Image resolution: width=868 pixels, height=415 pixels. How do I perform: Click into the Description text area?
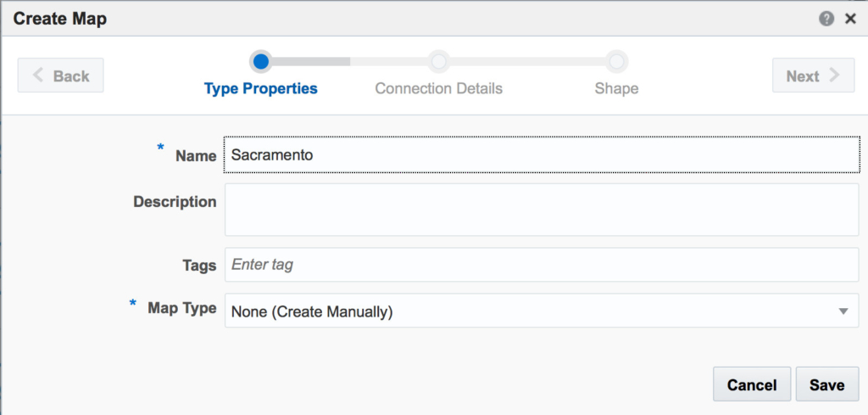pyautogui.click(x=542, y=210)
